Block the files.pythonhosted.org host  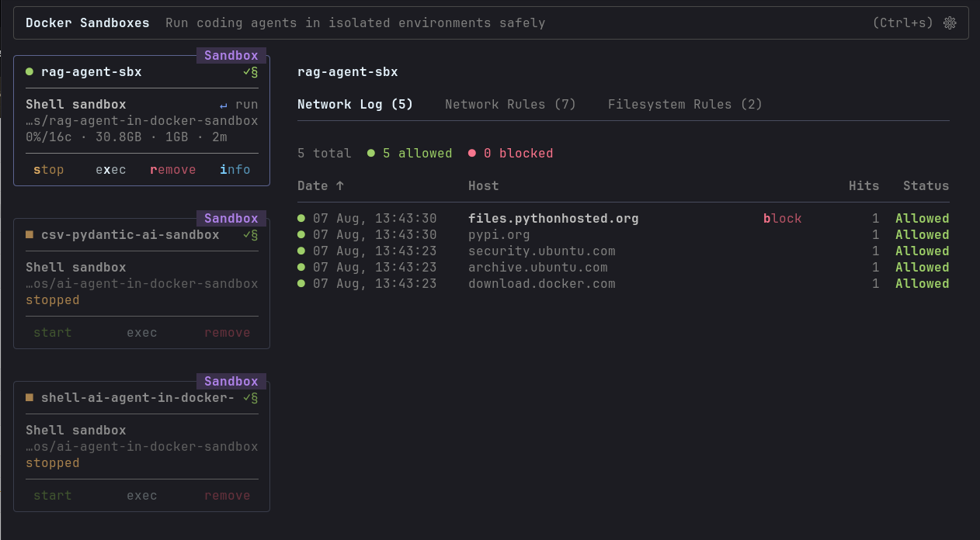(782, 219)
